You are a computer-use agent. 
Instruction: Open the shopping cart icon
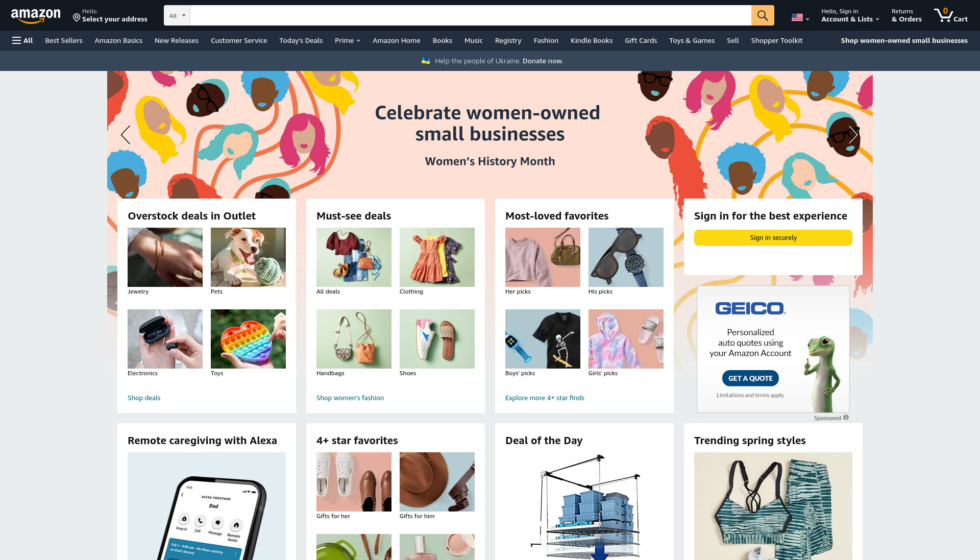pos(950,15)
